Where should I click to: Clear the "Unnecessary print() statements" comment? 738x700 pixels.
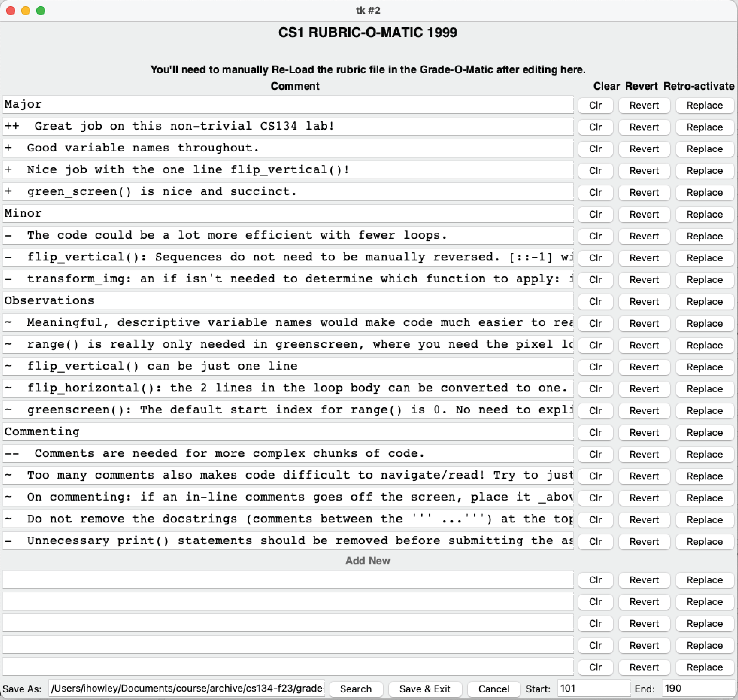(x=596, y=542)
